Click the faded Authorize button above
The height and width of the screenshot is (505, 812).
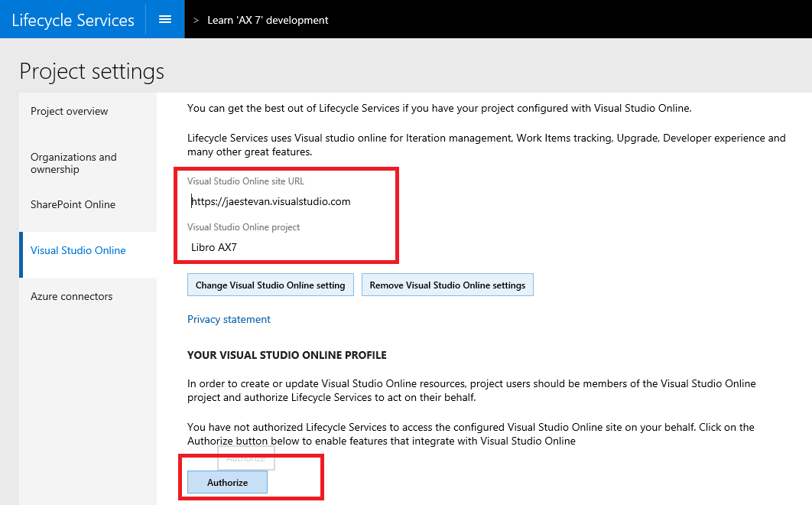tap(246, 458)
